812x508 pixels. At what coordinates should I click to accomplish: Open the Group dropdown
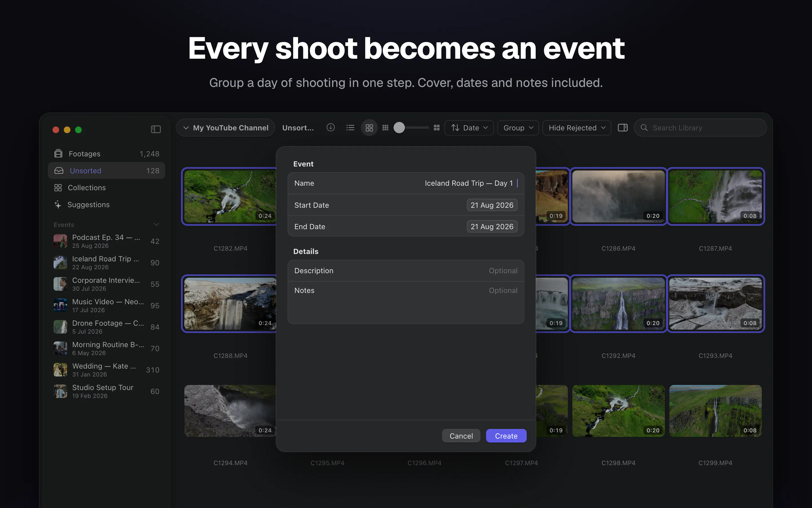tap(518, 128)
